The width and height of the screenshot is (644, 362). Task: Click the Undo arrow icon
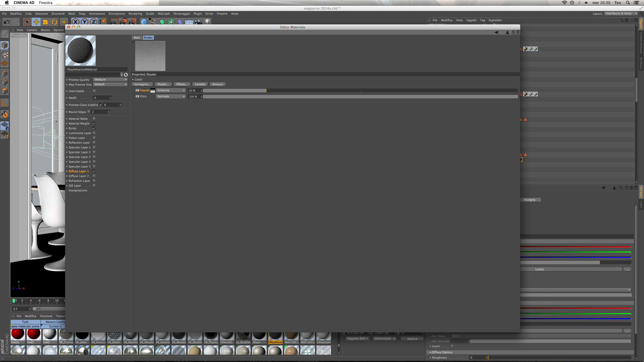[7, 22]
